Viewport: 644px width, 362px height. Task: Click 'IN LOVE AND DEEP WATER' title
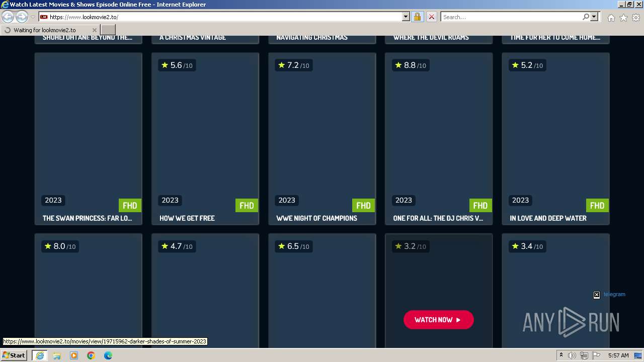coord(548,218)
